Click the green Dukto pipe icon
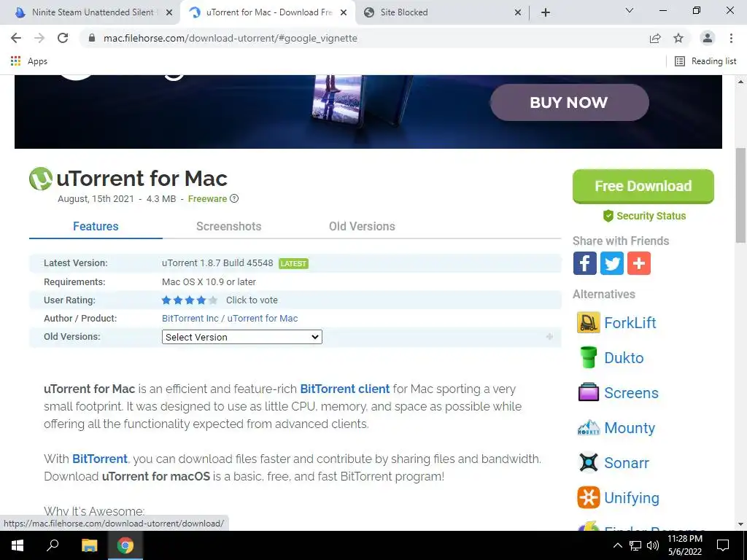This screenshot has width=747, height=560. (589, 357)
